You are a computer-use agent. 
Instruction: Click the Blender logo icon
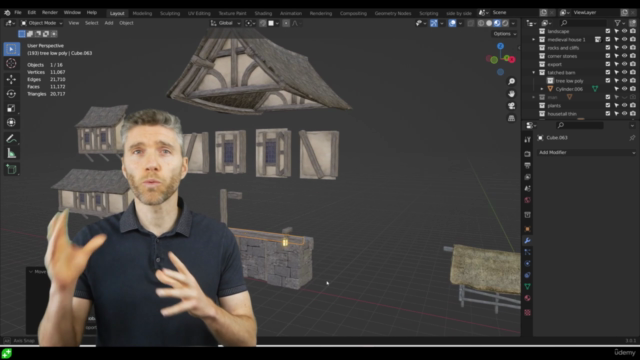[7, 13]
